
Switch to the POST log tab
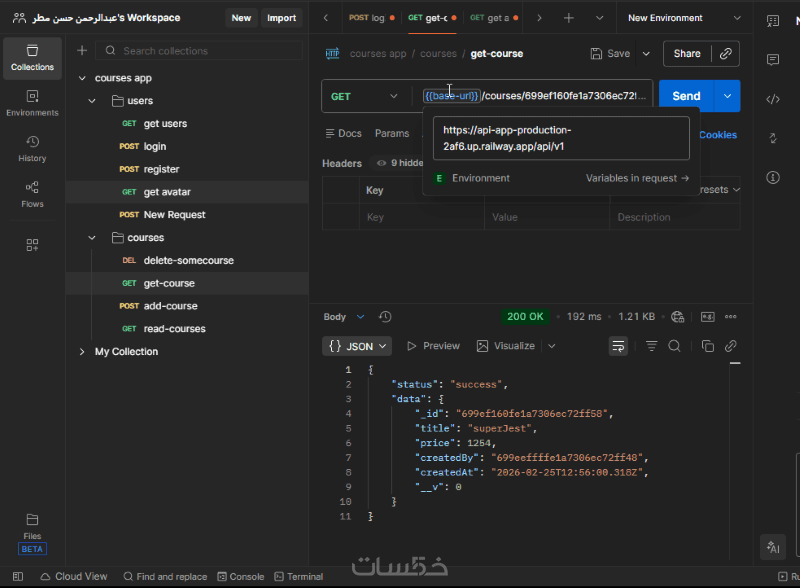click(x=371, y=18)
